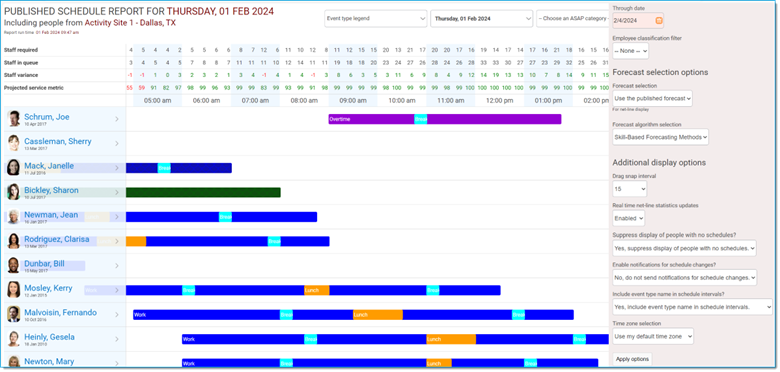
Task: Expand the chevron next to Heinly, Gesela
Action: (117, 339)
